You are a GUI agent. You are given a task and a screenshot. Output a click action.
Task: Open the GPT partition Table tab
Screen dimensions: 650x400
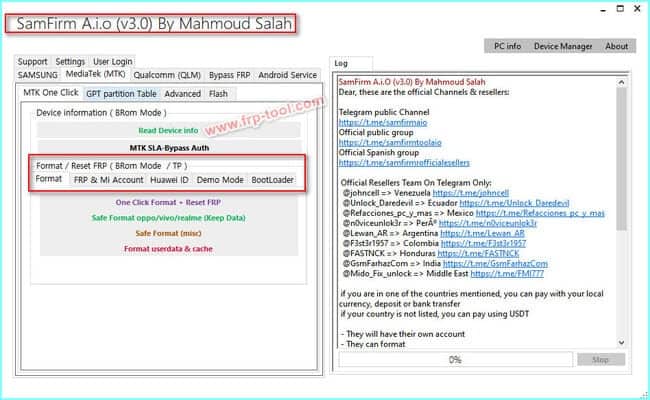coord(121,94)
